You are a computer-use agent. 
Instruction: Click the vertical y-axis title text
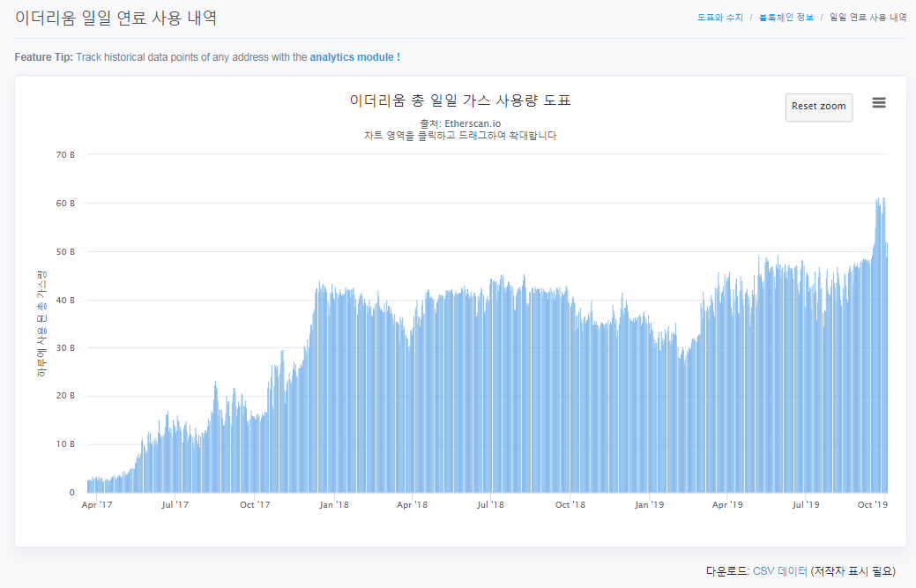(x=41, y=324)
